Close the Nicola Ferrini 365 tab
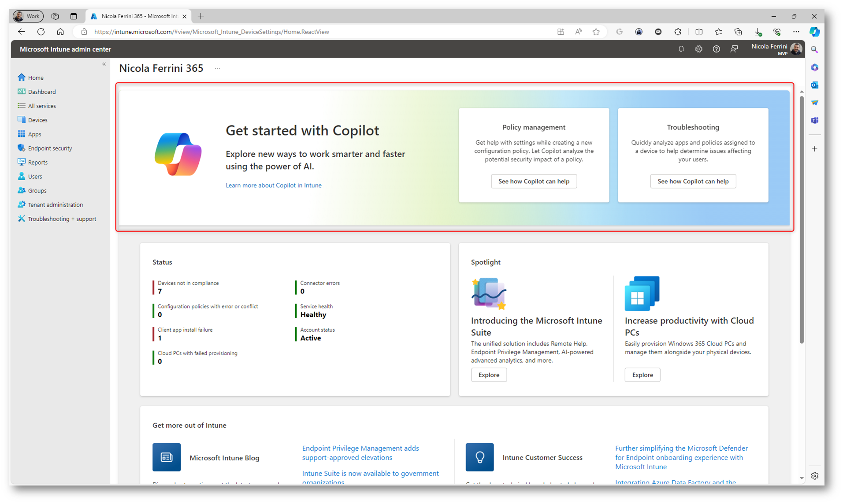This screenshot has width=843, height=504. coord(184,16)
